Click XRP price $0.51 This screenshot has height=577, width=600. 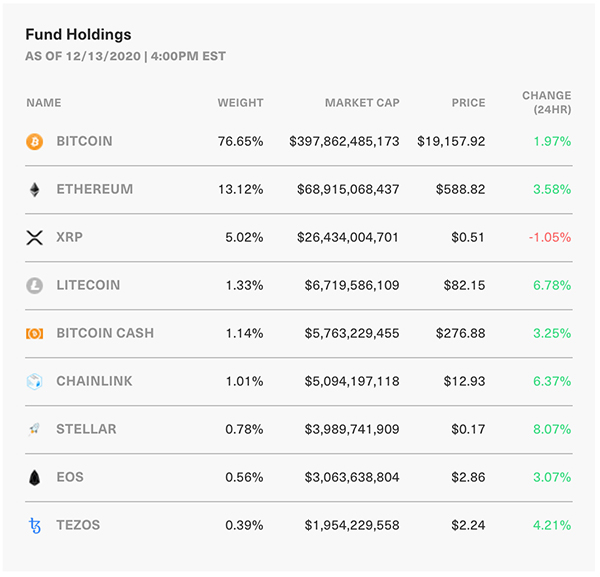[468, 237]
